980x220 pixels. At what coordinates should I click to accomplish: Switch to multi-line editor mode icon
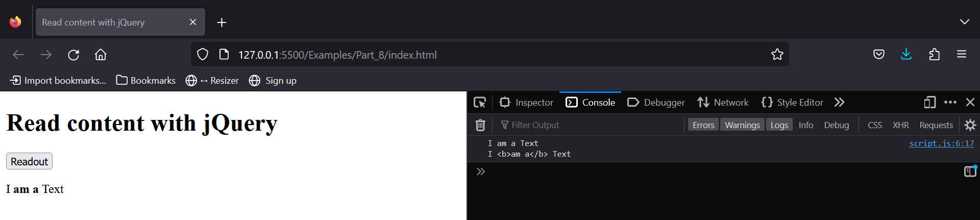point(970,172)
